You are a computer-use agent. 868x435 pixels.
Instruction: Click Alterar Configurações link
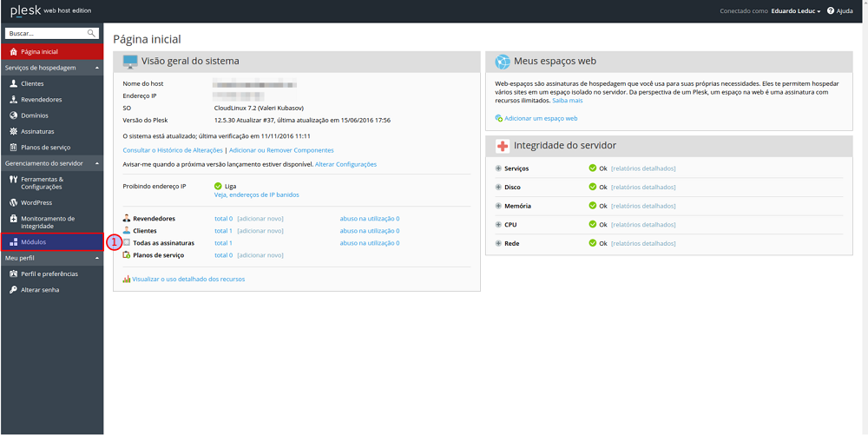(x=345, y=164)
